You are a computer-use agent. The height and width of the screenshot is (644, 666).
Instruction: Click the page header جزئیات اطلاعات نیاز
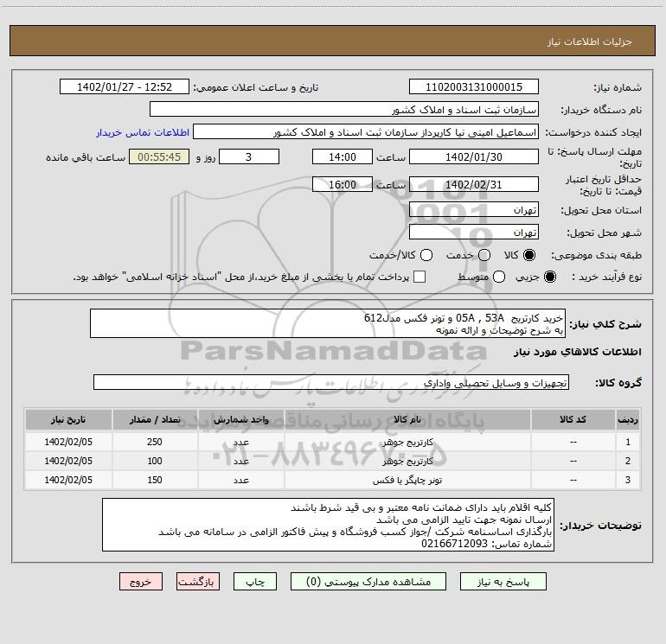[590, 41]
